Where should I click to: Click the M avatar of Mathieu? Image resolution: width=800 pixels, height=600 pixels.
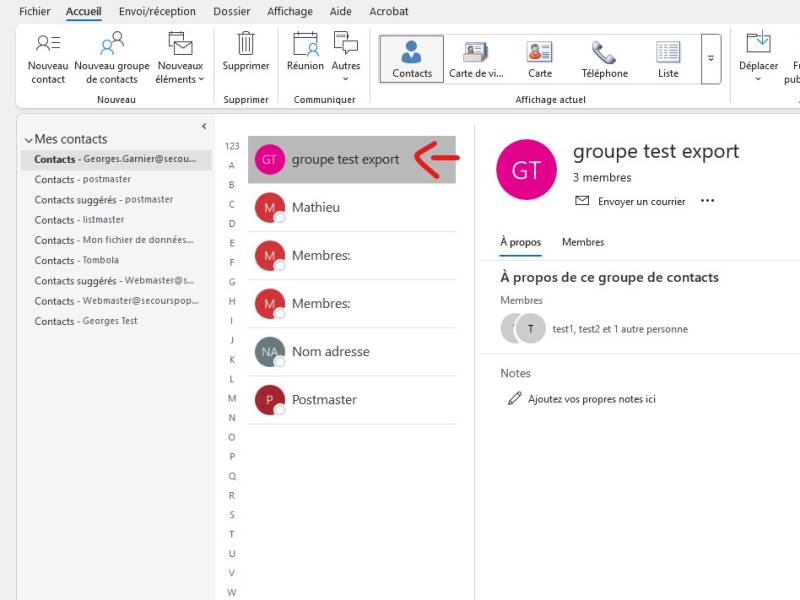click(269, 208)
